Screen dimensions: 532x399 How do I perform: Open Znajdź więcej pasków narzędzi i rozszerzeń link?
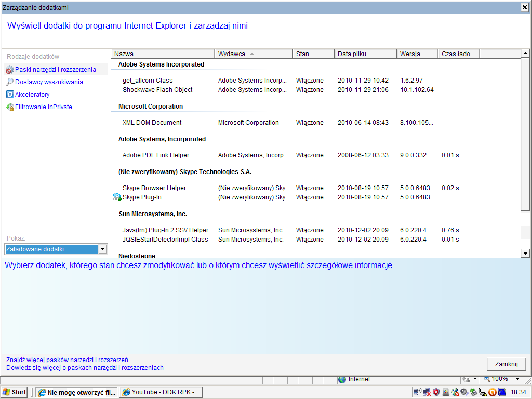tap(70, 360)
